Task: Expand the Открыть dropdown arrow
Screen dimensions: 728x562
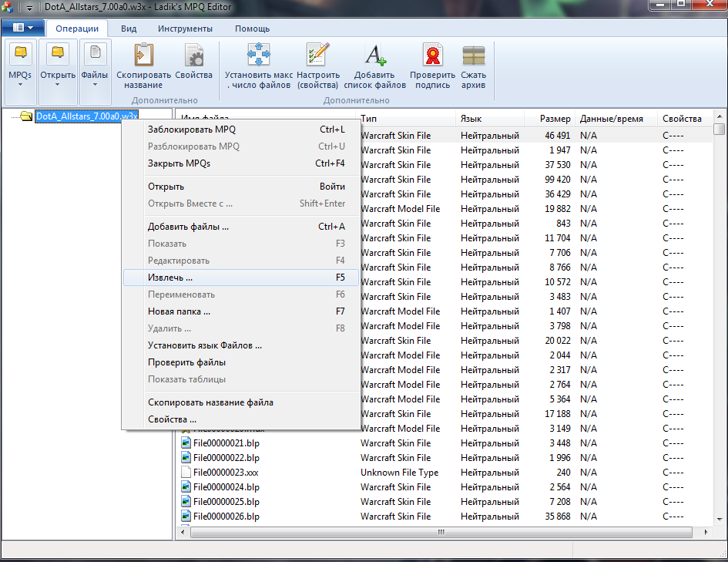Action: click(x=58, y=85)
